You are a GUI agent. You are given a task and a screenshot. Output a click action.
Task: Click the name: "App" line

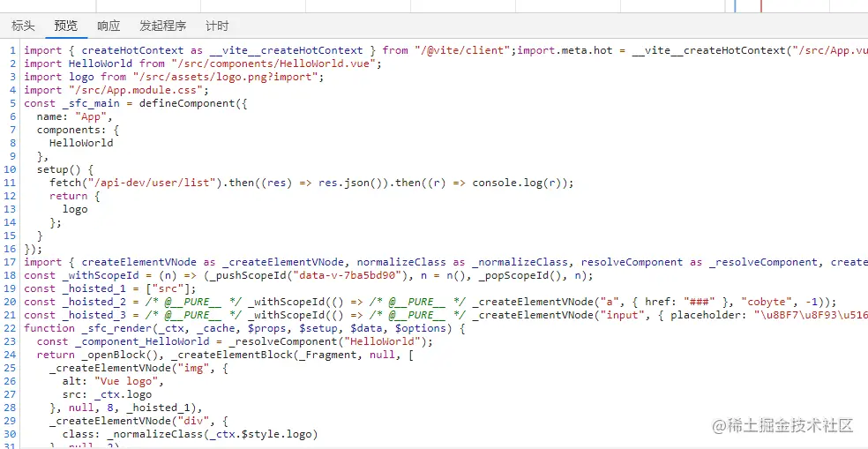point(75,116)
